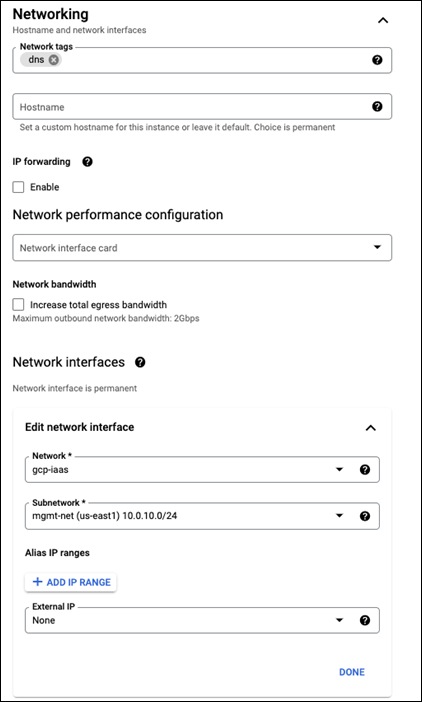
Task: Show help for IP forwarding
Action: [x=88, y=162]
